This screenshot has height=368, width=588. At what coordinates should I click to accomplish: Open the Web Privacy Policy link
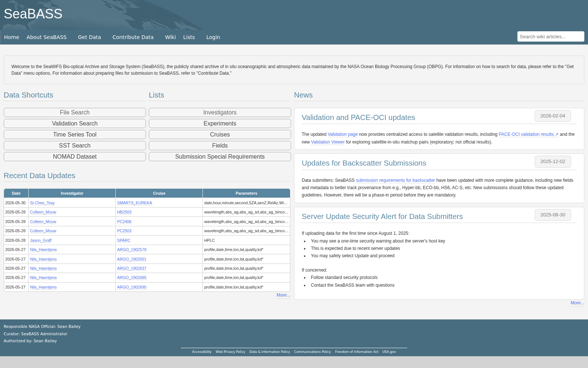[230, 352]
